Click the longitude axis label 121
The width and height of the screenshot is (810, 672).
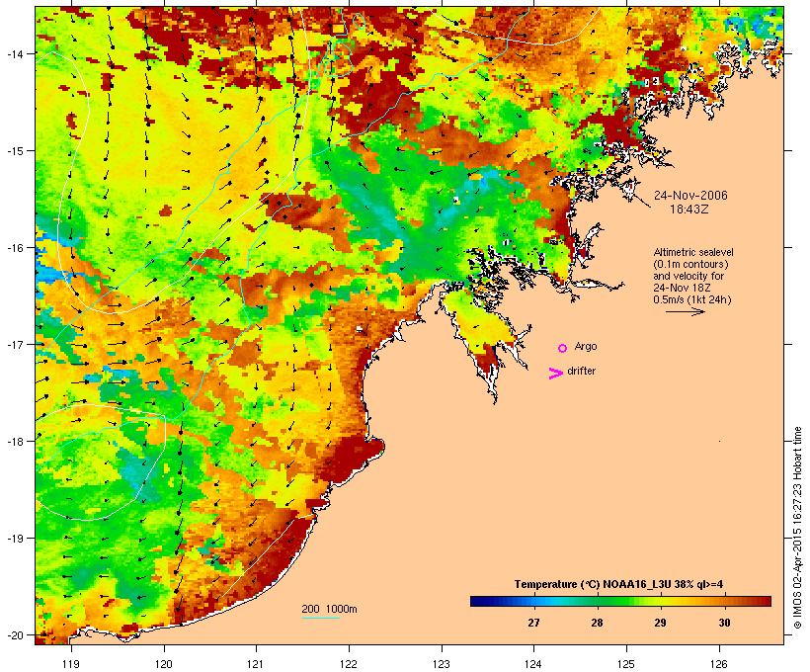pyautogui.click(x=256, y=664)
